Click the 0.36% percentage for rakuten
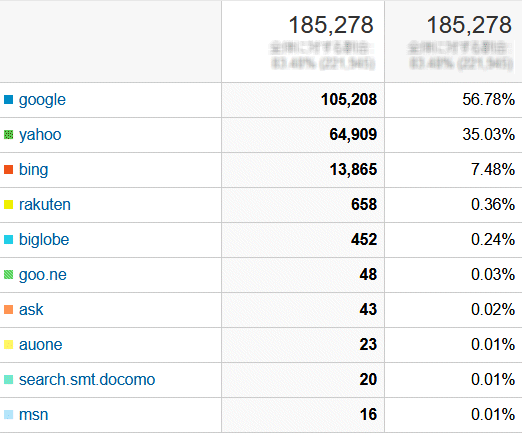The image size is (522, 434). tap(493, 205)
